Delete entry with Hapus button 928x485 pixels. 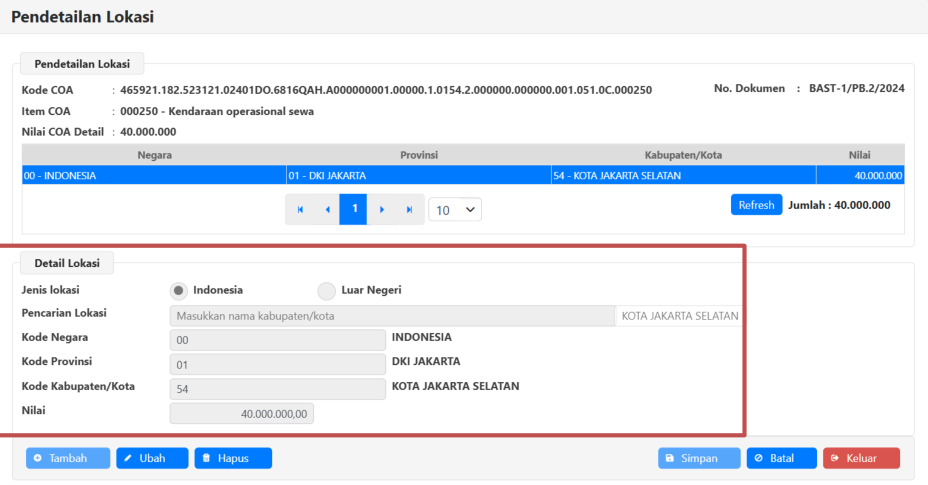(233, 458)
